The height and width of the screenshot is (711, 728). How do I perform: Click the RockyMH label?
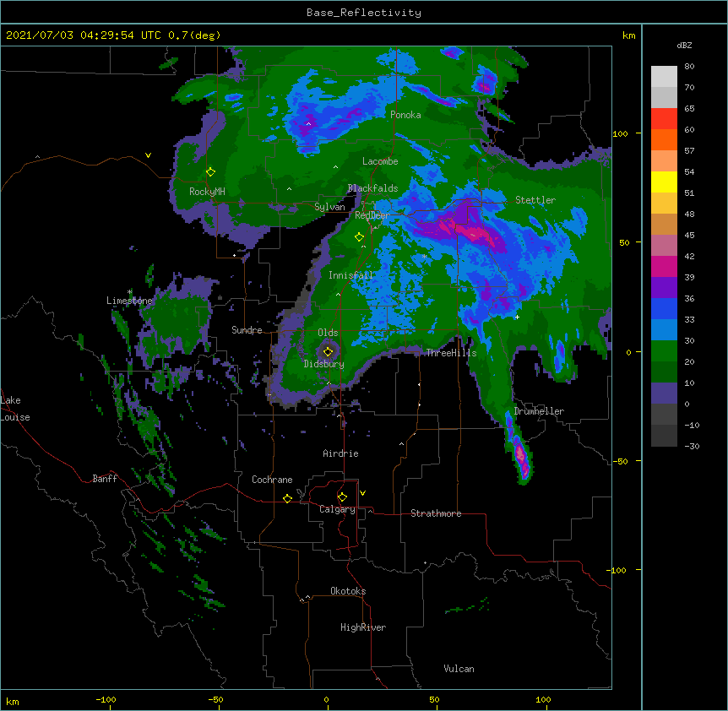click(207, 191)
